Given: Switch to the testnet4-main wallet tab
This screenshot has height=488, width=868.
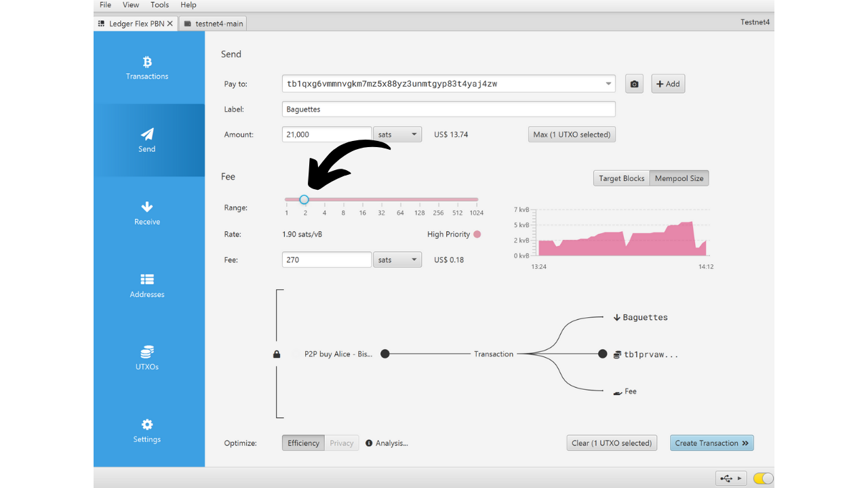Looking at the screenshot, I should tap(213, 24).
